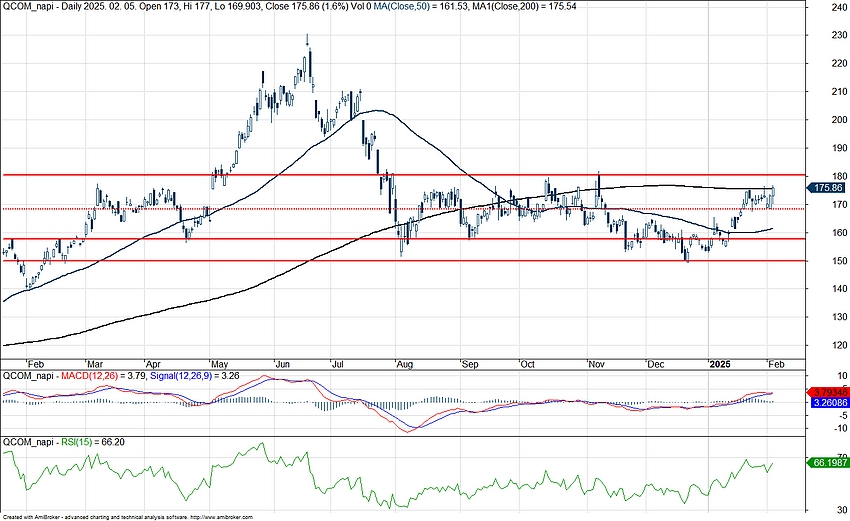Image resolution: width=850 pixels, height=521 pixels.
Task: Click the May date axis label
Action: point(220,364)
